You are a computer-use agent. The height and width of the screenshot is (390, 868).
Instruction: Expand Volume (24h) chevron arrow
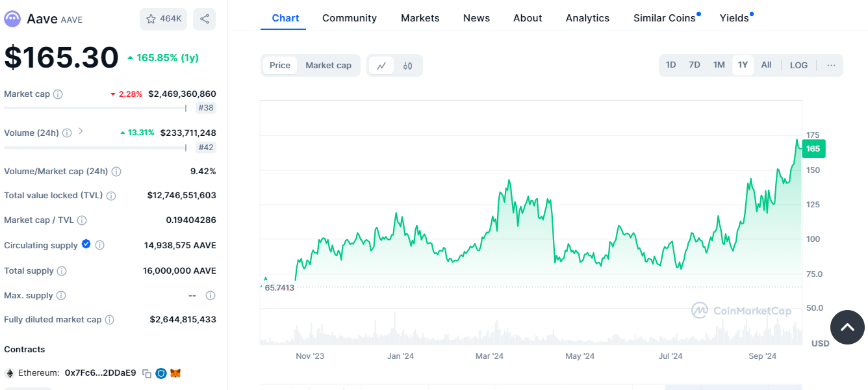81,131
